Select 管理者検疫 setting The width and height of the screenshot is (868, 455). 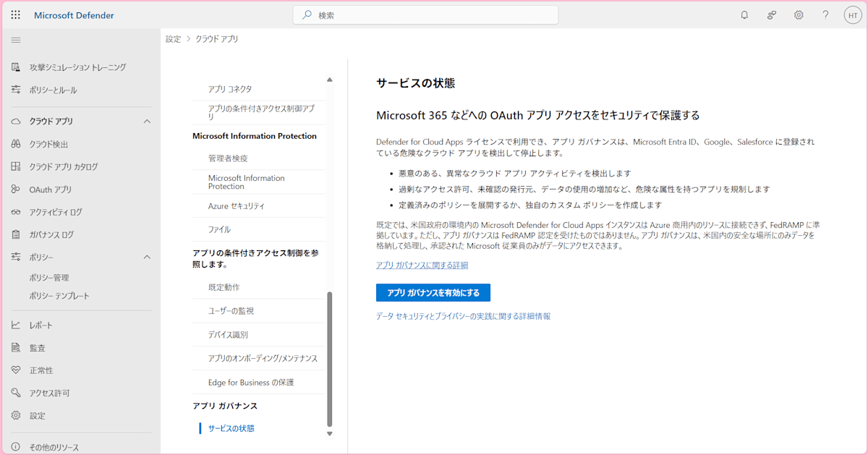click(228, 158)
